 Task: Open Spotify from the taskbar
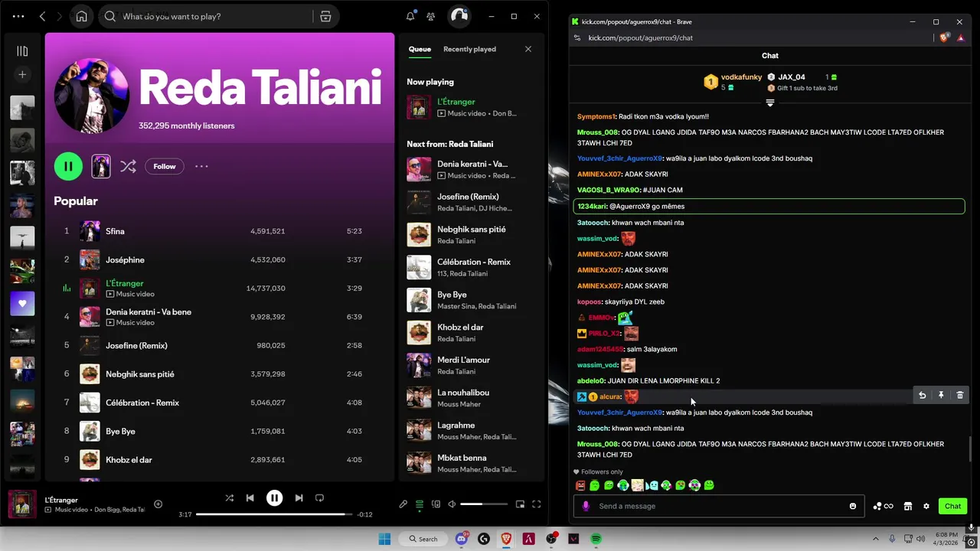[x=596, y=539]
